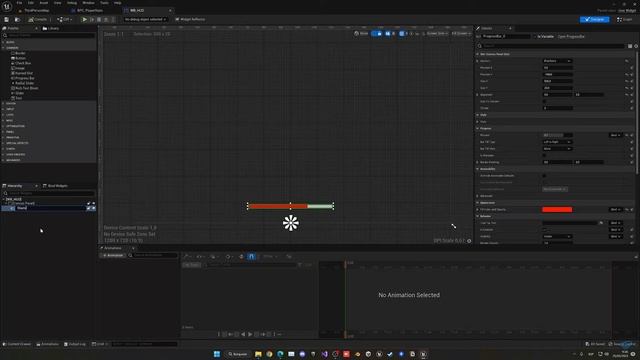Viewport: 640px width, 360px height.
Task: Open the DPI Scale settings gear
Action: click(x=469, y=241)
